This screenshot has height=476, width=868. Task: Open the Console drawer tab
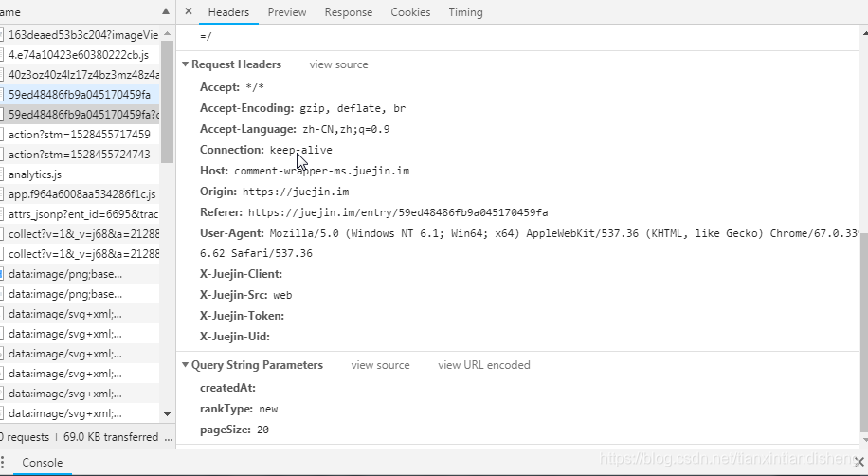[x=42, y=463]
